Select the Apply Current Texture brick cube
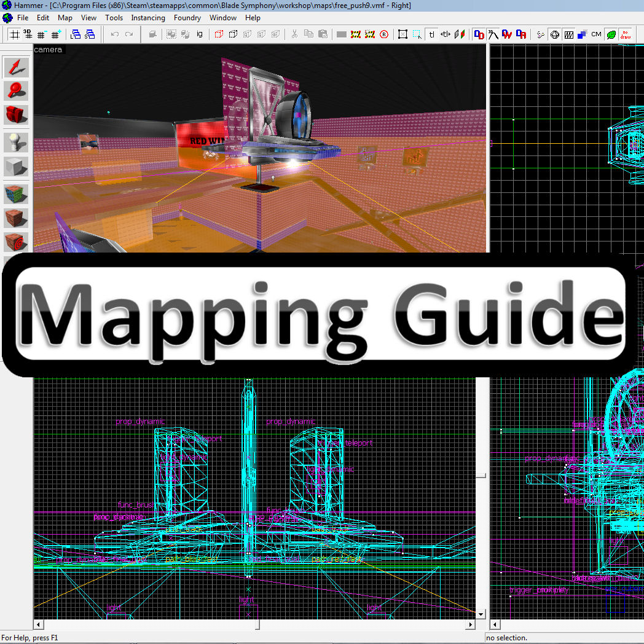The image size is (644, 644). point(16,218)
